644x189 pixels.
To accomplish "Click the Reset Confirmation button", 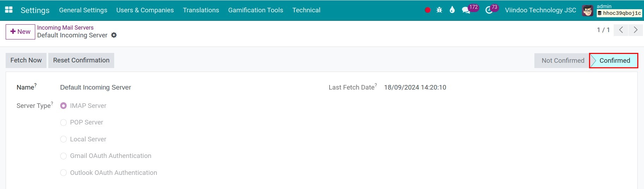I will click(x=81, y=60).
